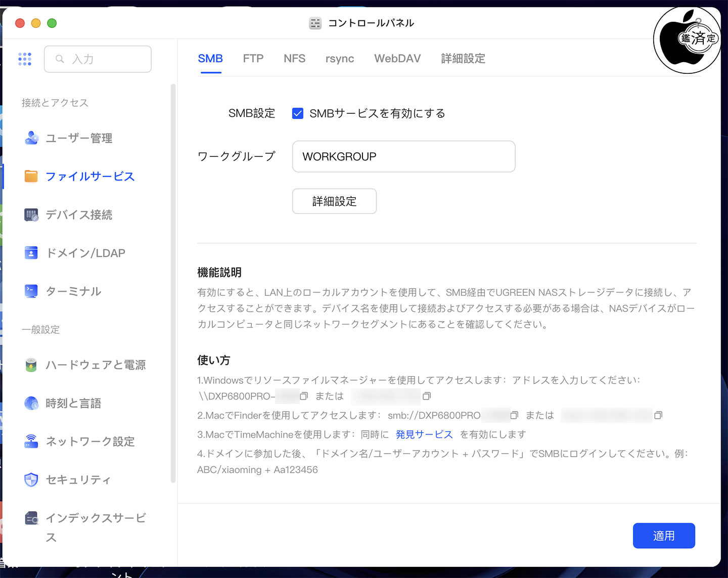
Task: Click the Domain/LDAP icon
Action: pyautogui.click(x=31, y=253)
